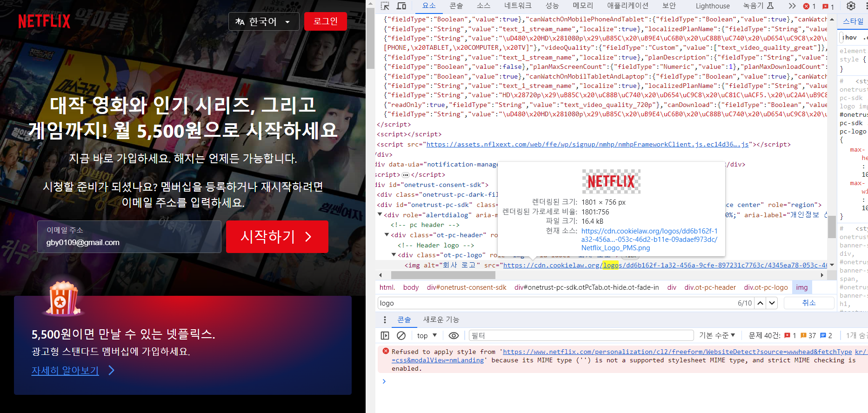
Task: Switch to the 녹음기 tab
Action: point(758,6)
